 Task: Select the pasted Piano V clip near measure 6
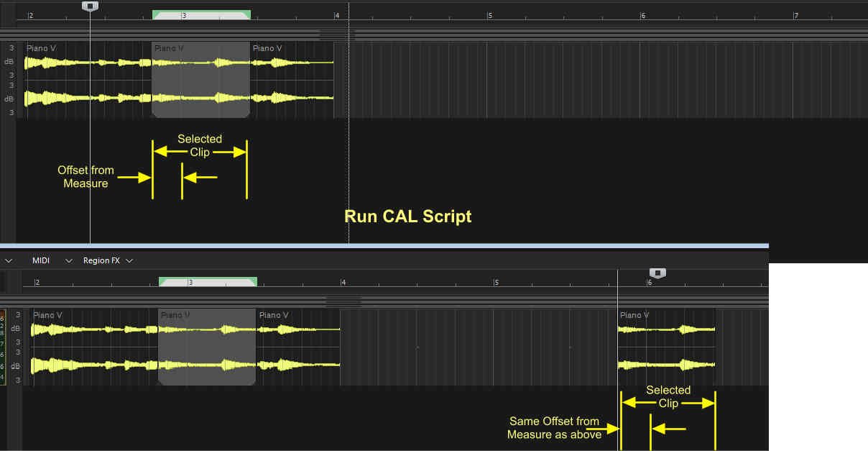[x=666, y=347]
